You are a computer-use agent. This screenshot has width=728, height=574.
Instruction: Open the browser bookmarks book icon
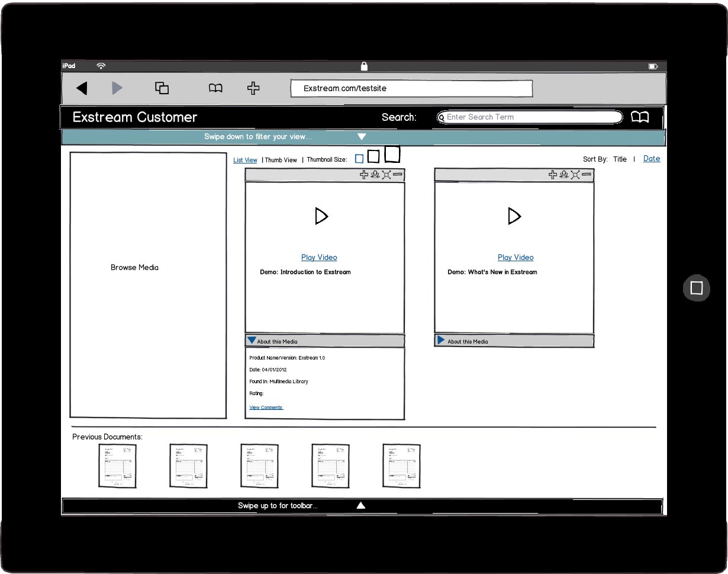[x=215, y=88]
